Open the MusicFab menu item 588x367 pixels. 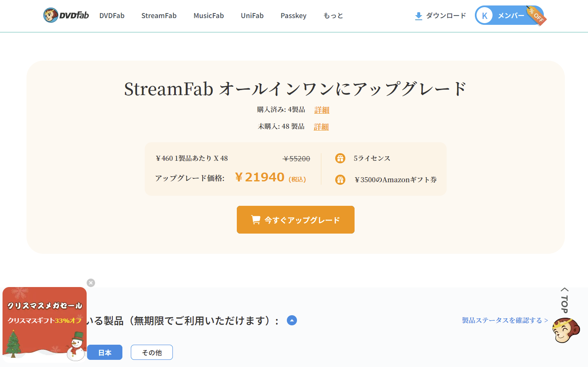(x=209, y=16)
